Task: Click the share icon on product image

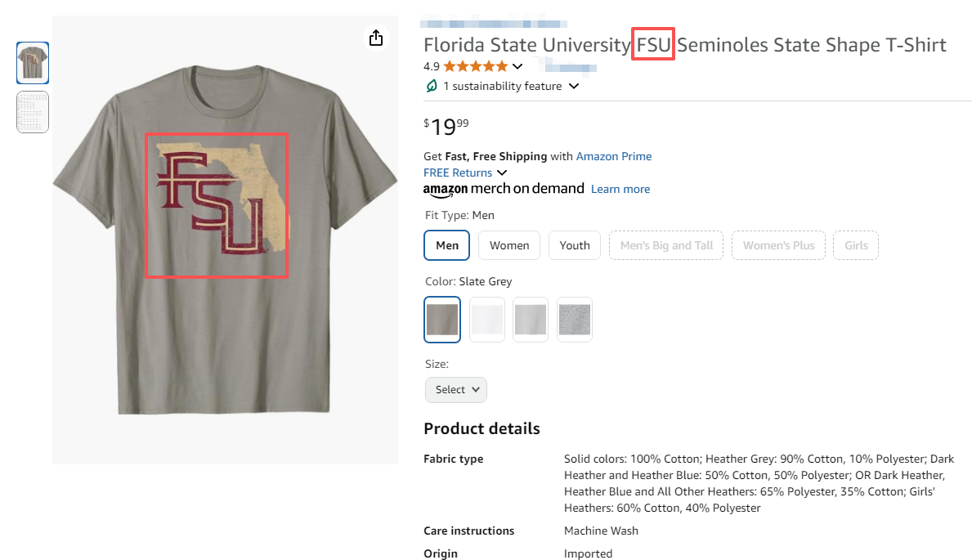Action: tap(376, 38)
